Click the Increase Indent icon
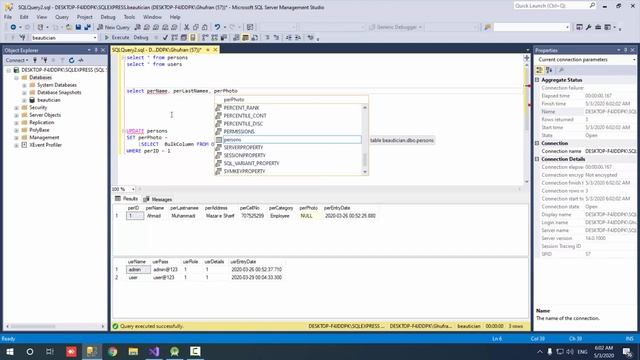The height and width of the screenshot is (360, 640). (x=298, y=38)
